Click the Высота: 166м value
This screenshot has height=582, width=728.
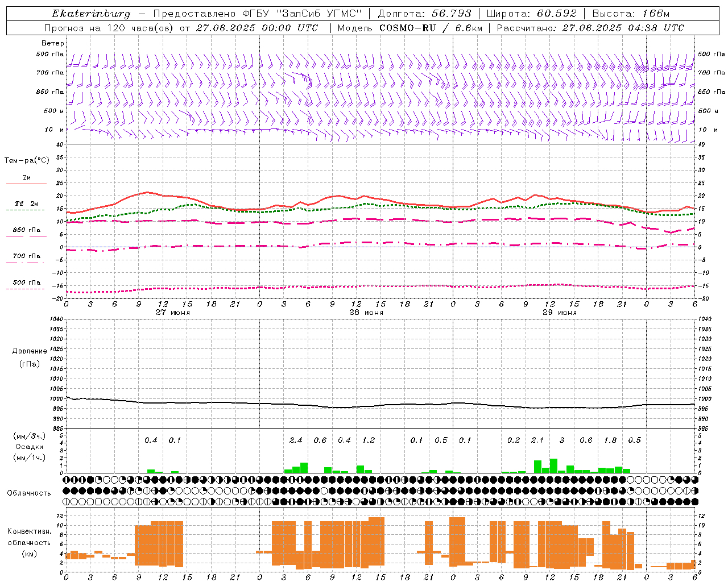click(631, 14)
